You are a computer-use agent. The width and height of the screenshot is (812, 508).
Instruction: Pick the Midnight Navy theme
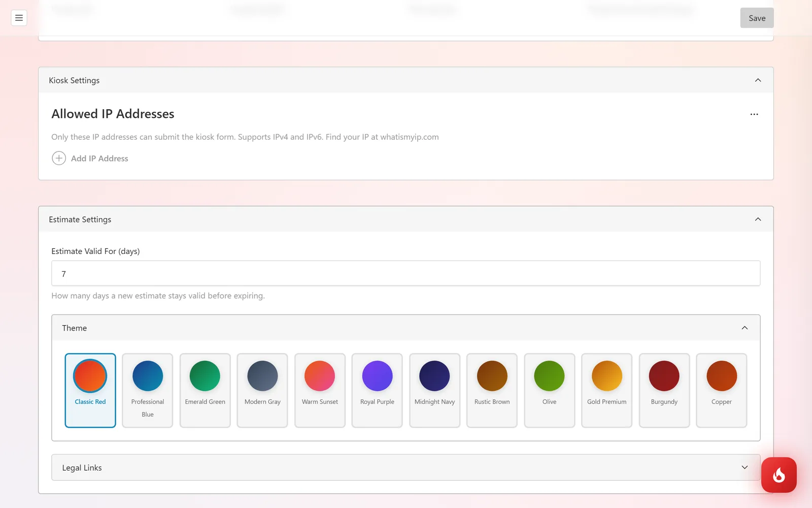[434, 390]
